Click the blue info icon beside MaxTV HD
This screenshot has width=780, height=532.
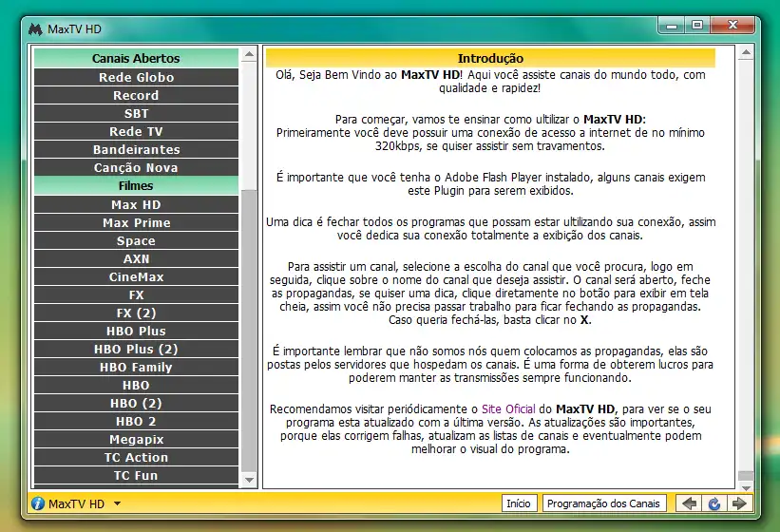pos(38,503)
